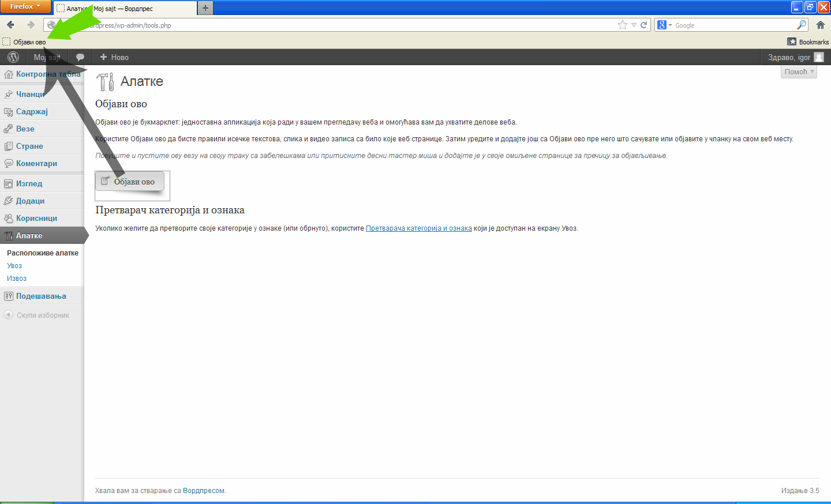The image size is (831, 504).
Task: Click the collapse menu arrow icon
Action: click(x=8, y=315)
